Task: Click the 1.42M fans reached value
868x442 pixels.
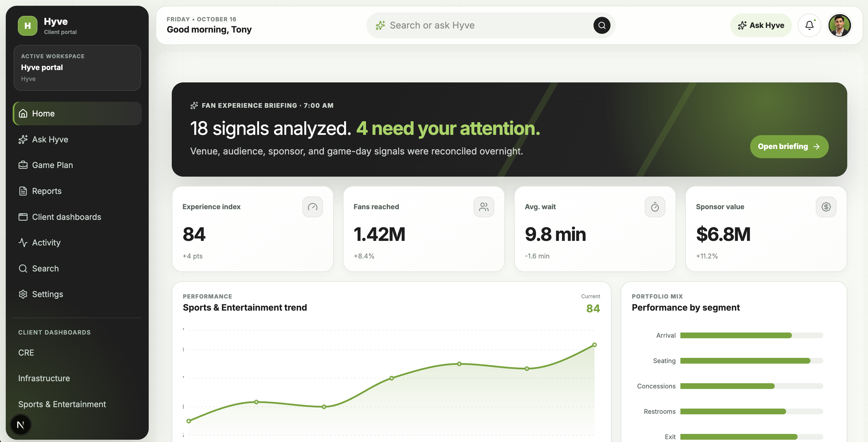Action: [x=380, y=234]
